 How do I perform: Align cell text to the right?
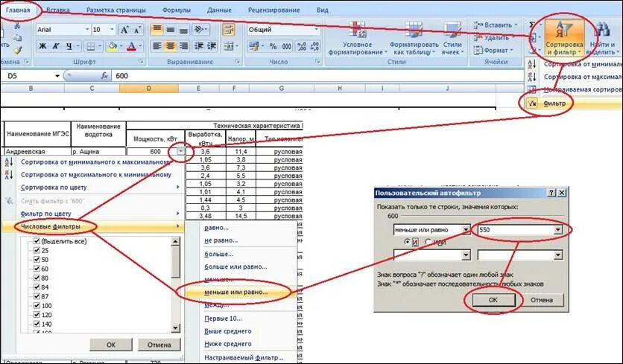click(x=183, y=46)
